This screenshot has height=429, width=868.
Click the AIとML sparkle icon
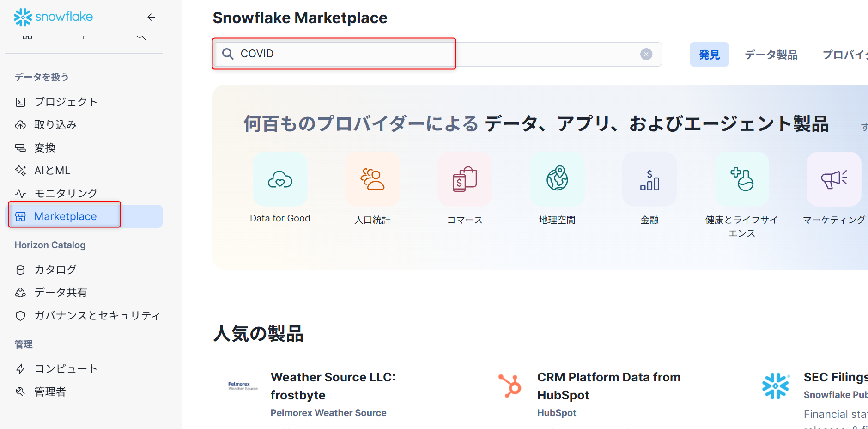[x=20, y=171]
